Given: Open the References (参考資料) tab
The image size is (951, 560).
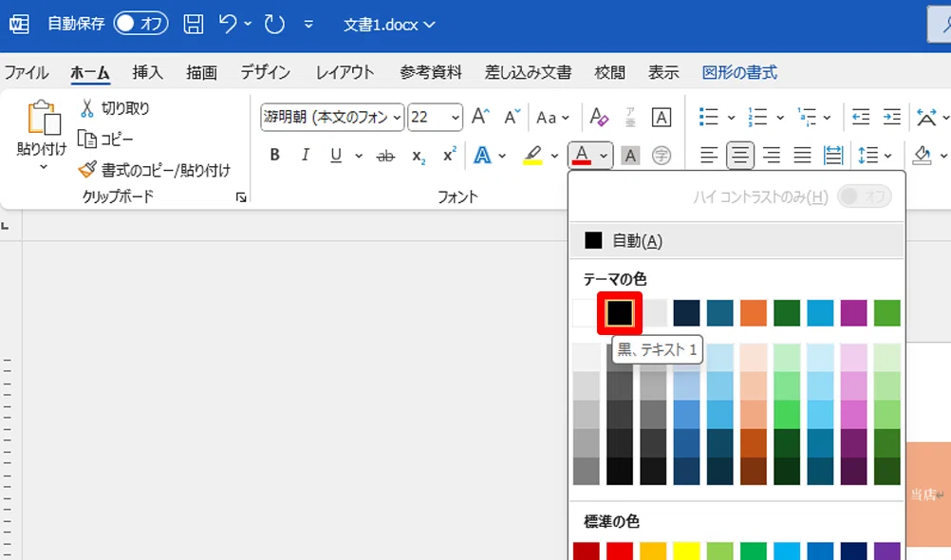Looking at the screenshot, I should (431, 73).
